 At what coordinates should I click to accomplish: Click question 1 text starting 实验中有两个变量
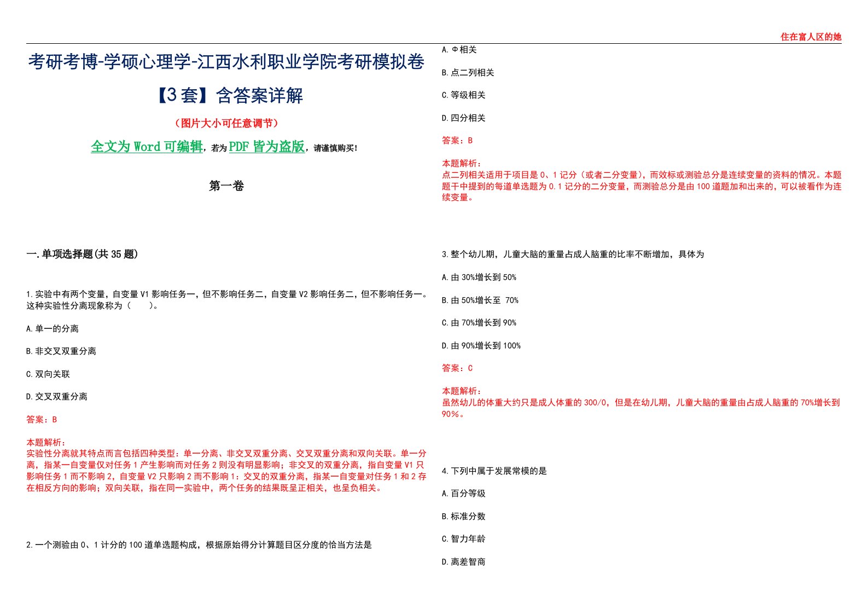[x=226, y=300]
